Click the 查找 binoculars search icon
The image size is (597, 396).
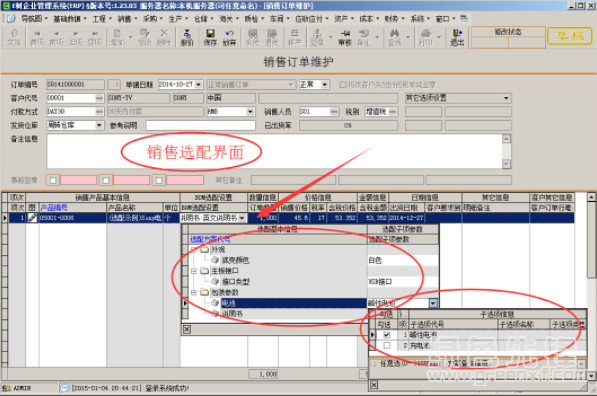[394, 37]
